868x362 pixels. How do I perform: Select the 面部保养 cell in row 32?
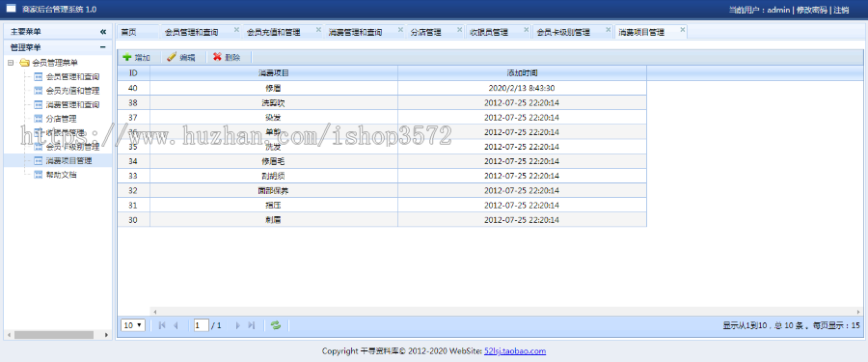tap(274, 191)
